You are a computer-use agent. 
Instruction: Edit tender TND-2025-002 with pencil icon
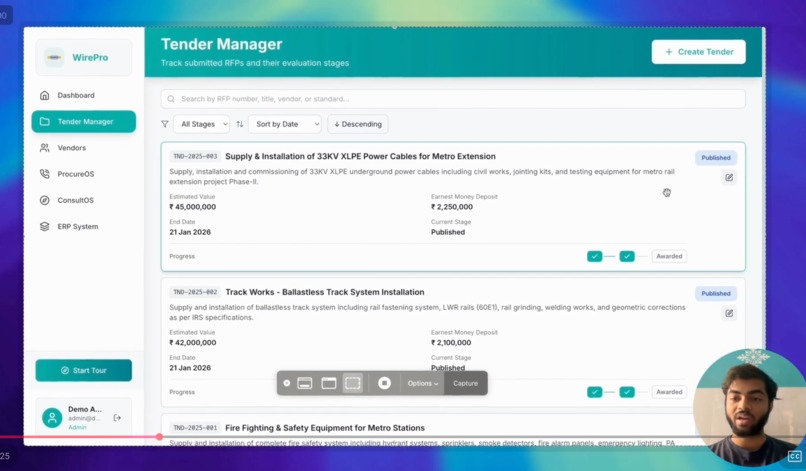coord(729,313)
